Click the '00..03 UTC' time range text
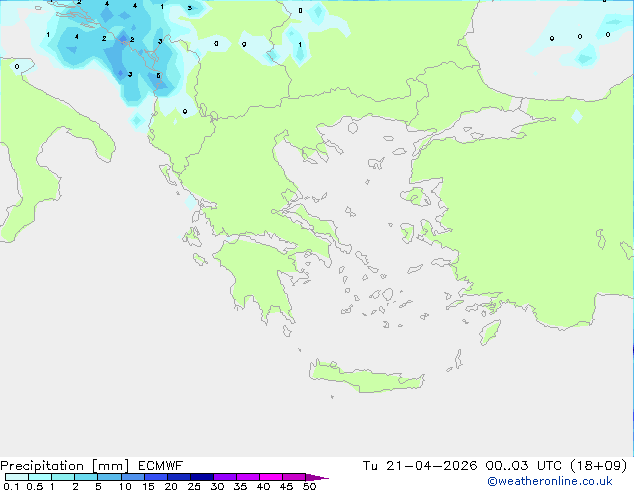 click(524, 466)
